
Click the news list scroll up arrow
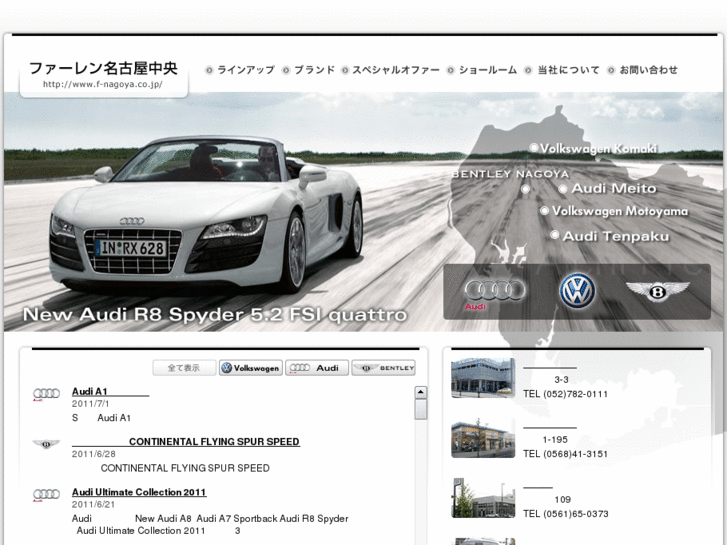(x=421, y=393)
